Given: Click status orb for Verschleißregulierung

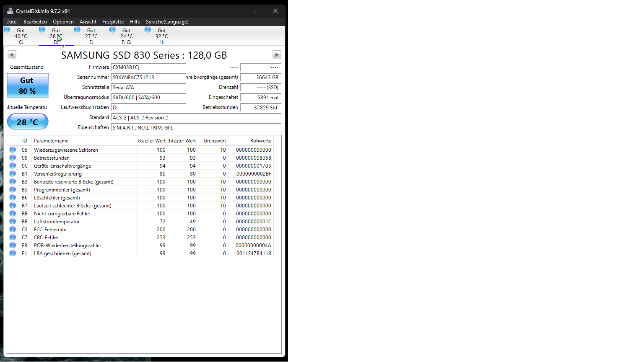Looking at the screenshot, I should 13,173.
